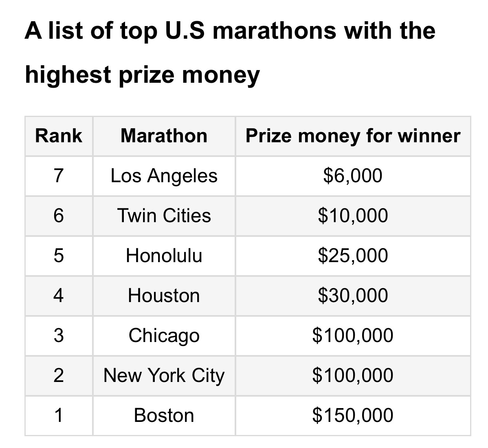Click the $6,000 prize cell
The height and width of the screenshot is (448, 488).
tap(353, 176)
